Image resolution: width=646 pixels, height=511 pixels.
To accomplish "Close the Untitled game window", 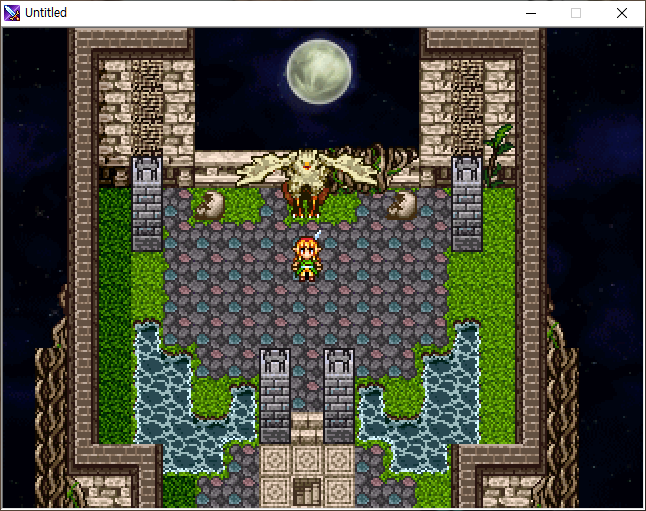I will 622,13.
